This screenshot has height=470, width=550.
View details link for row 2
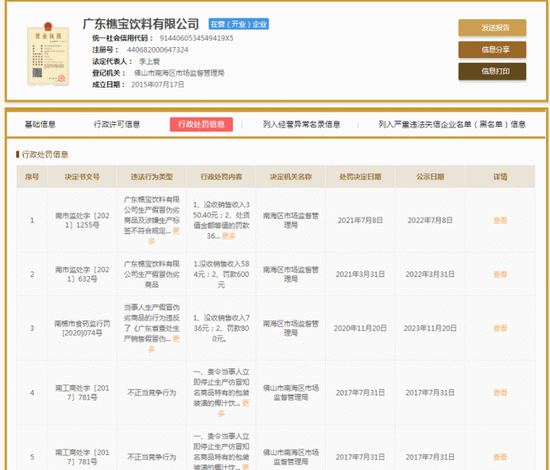500,274
